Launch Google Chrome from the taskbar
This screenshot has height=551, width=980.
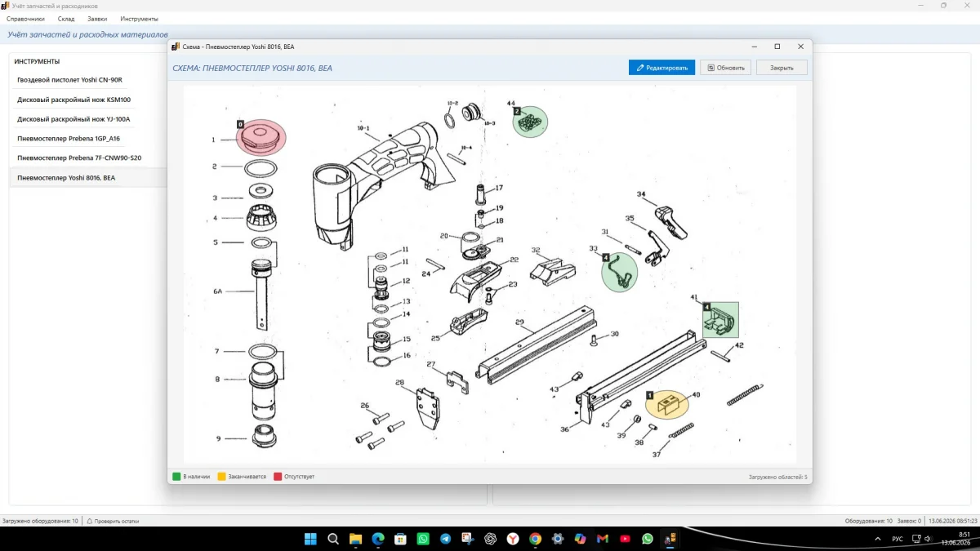(x=535, y=539)
